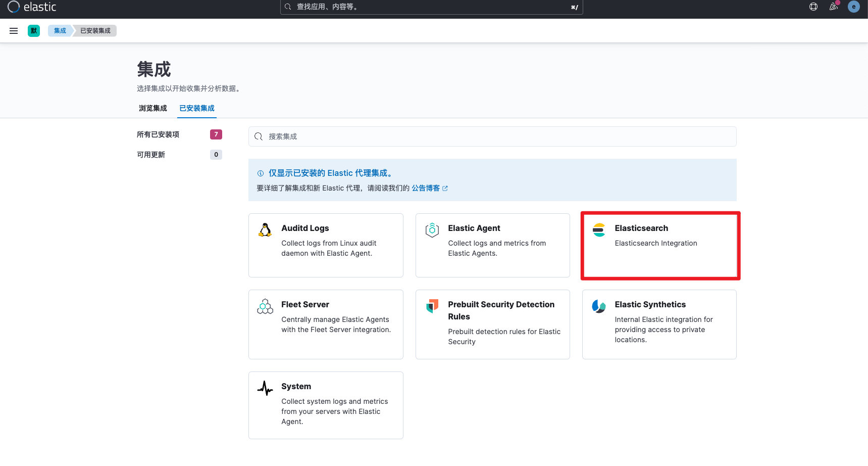Click the badge showing 7 installed
Viewport: 868px width, 466px height.
(216, 134)
